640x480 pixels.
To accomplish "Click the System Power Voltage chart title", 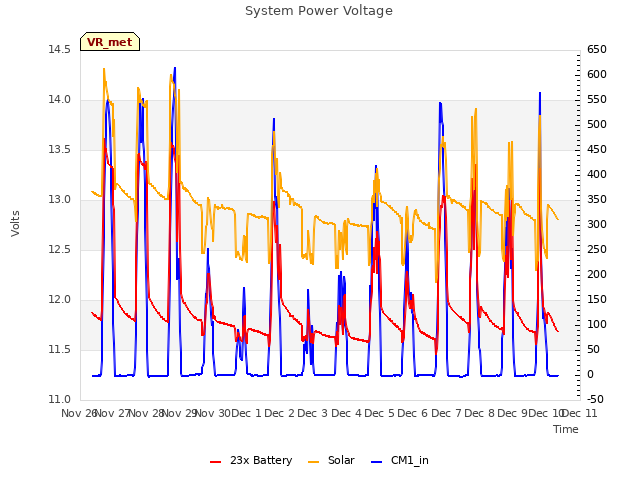I will (319, 11).
